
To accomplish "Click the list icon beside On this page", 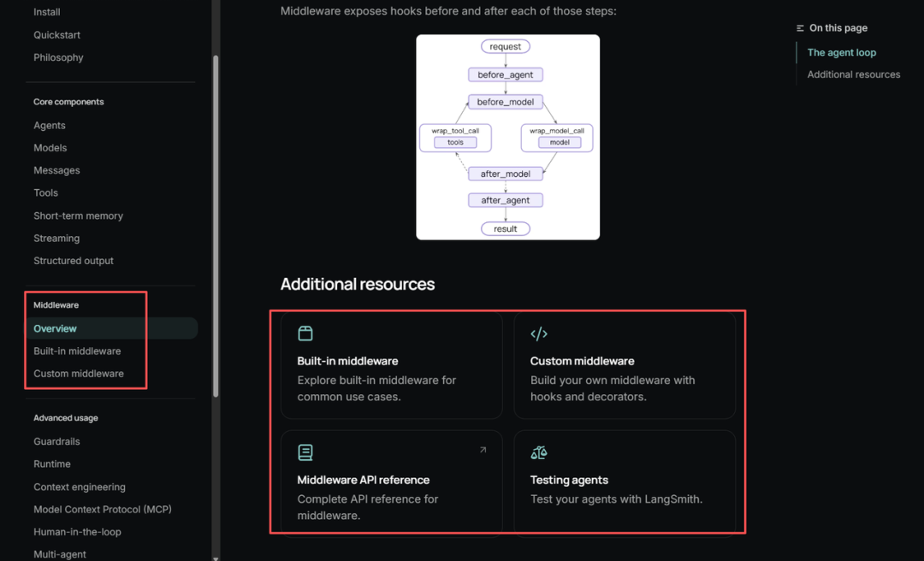I will [x=800, y=28].
